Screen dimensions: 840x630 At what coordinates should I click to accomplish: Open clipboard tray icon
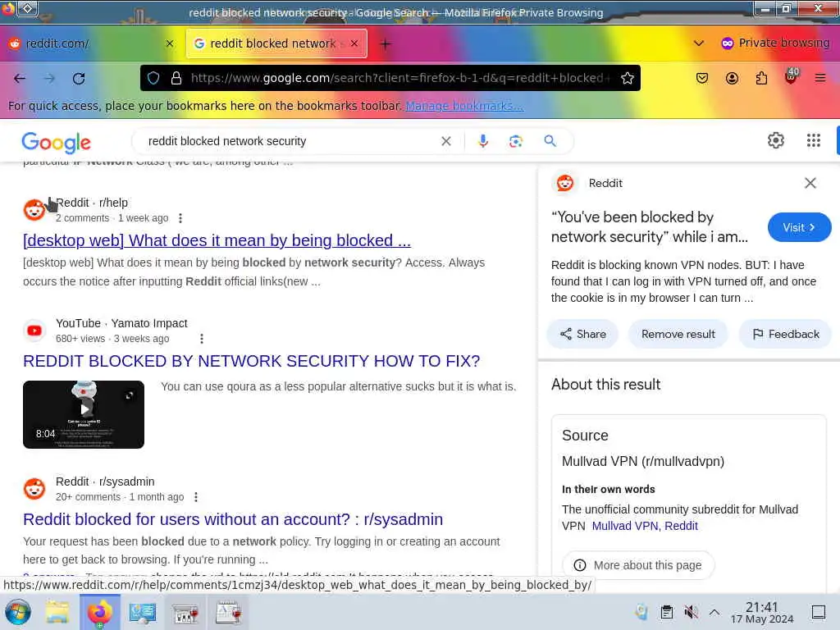click(666, 612)
